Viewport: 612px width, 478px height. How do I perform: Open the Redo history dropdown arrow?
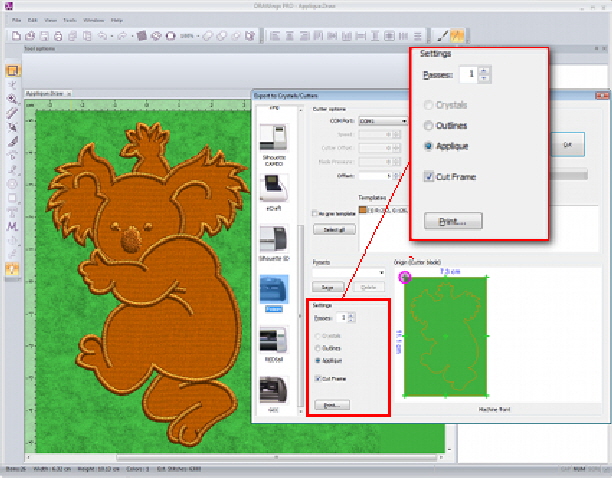[132, 37]
